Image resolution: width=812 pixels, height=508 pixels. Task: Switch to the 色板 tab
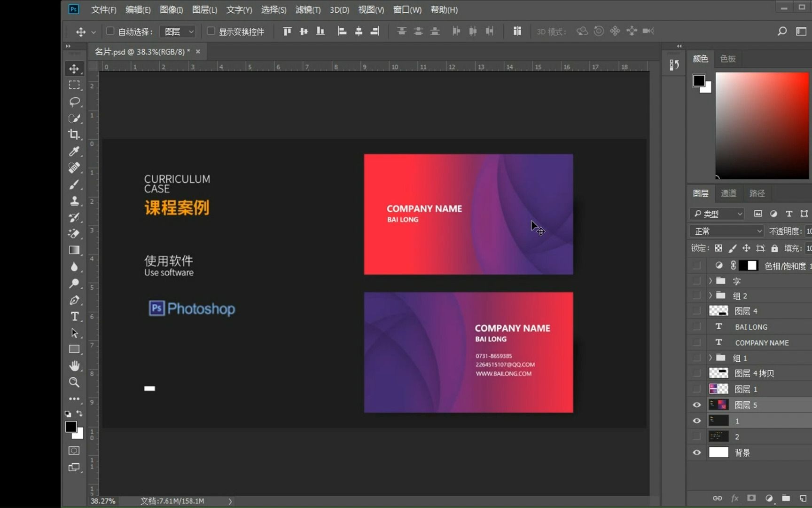tap(728, 59)
